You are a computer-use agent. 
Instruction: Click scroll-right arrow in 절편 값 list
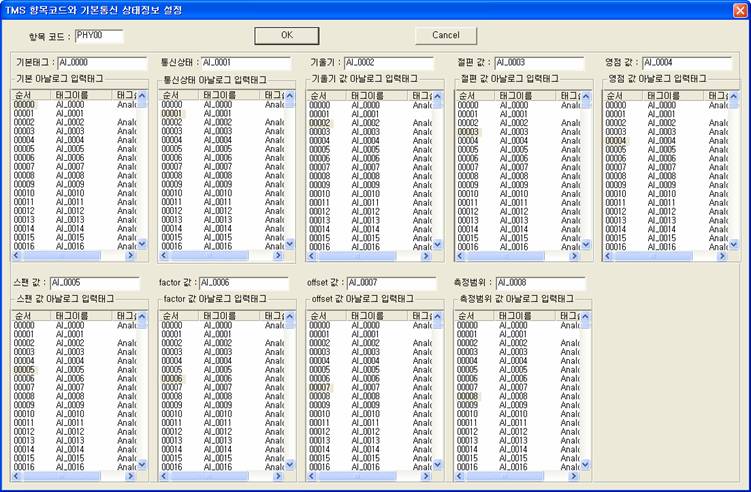pos(574,256)
